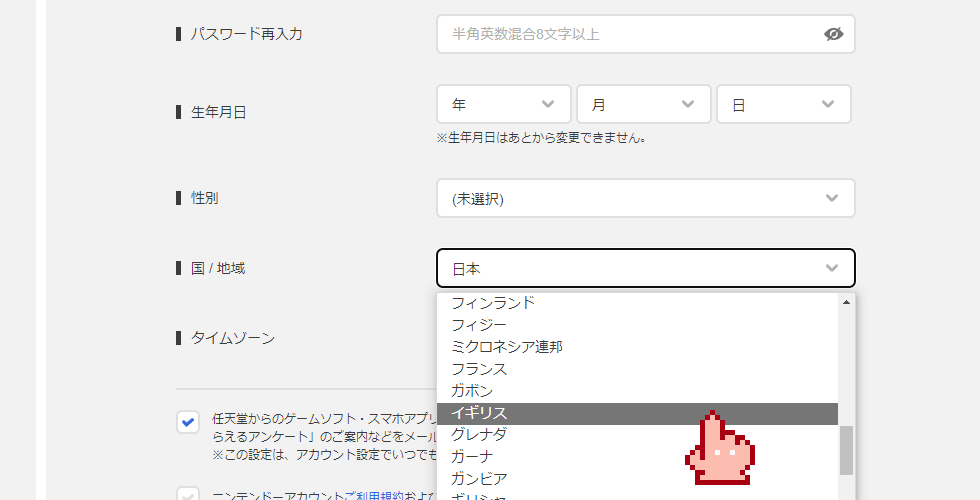Screen dimensions: 980x500
Task: Toggle password visibility eye icon
Action: (x=833, y=34)
